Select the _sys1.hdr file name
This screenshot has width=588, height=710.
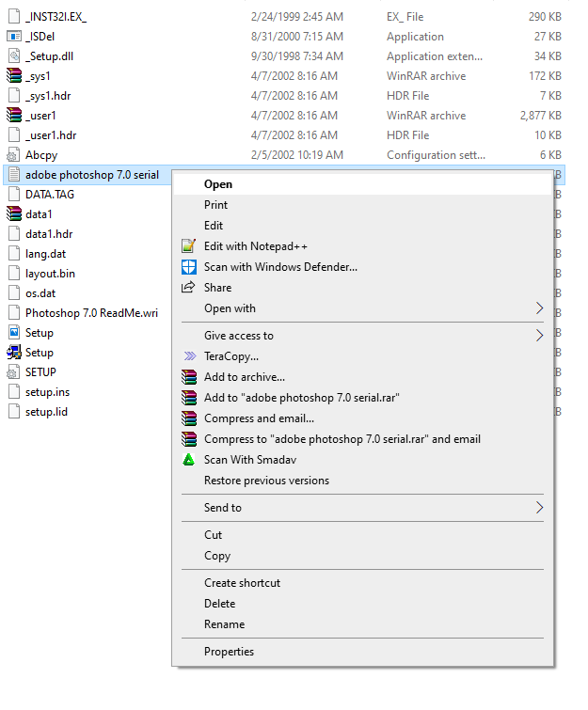click(x=48, y=96)
